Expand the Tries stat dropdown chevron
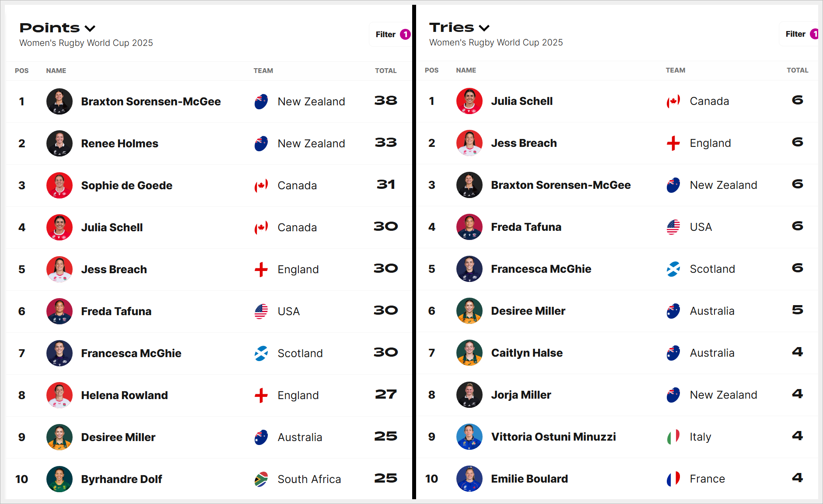The width and height of the screenshot is (823, 504). pos(484,28)
